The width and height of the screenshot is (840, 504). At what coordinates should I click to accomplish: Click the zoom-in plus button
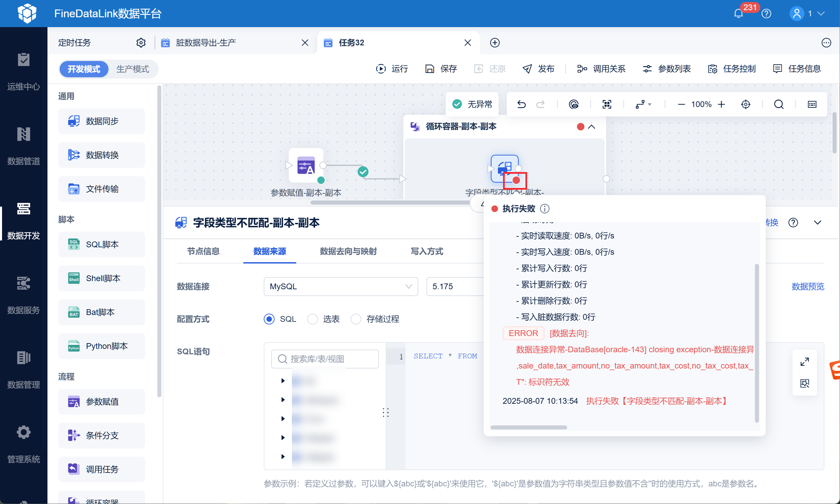click(x=721, y=104)
